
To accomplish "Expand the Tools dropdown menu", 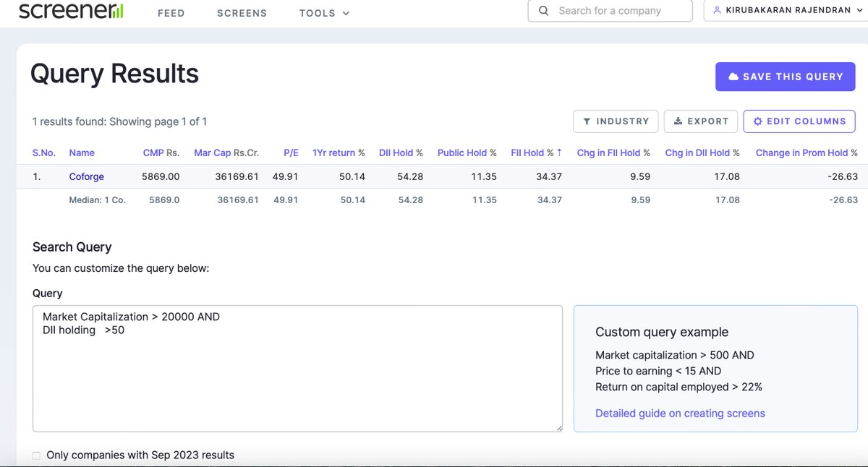I will [x=324, y=13].
